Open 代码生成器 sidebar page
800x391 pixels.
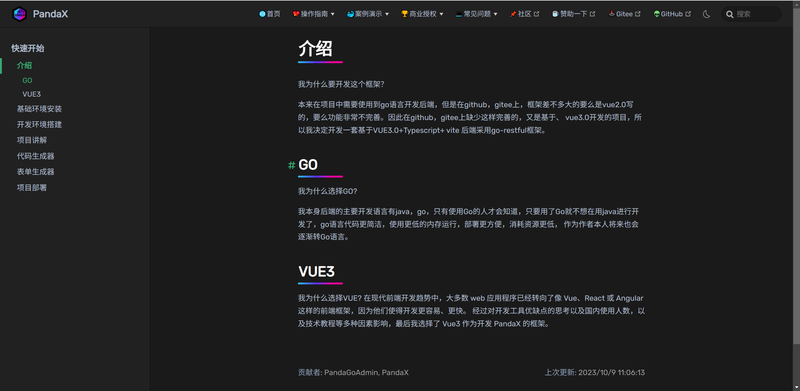point(35,156)
